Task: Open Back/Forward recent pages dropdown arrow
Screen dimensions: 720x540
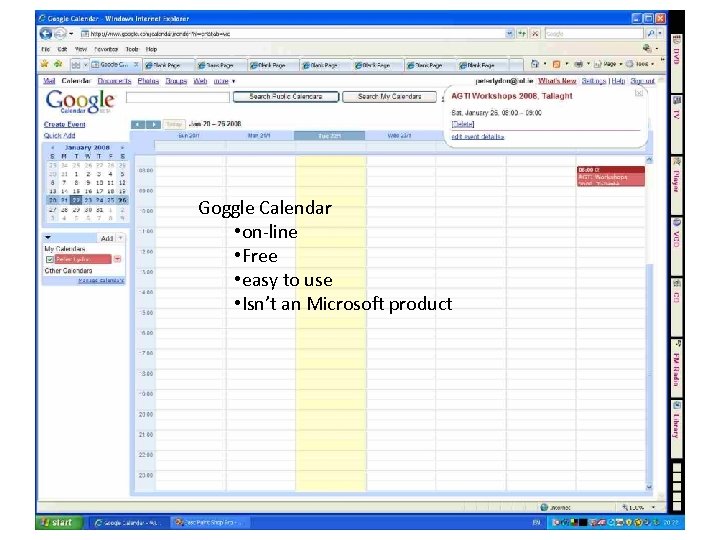Action: pos(71,34)
